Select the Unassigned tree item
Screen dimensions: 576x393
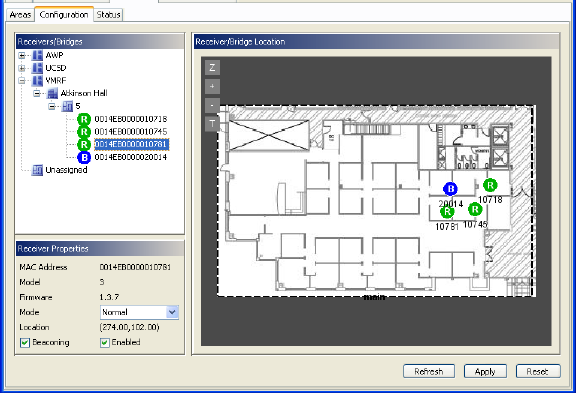pyautogui.click(x=66, y=170)
